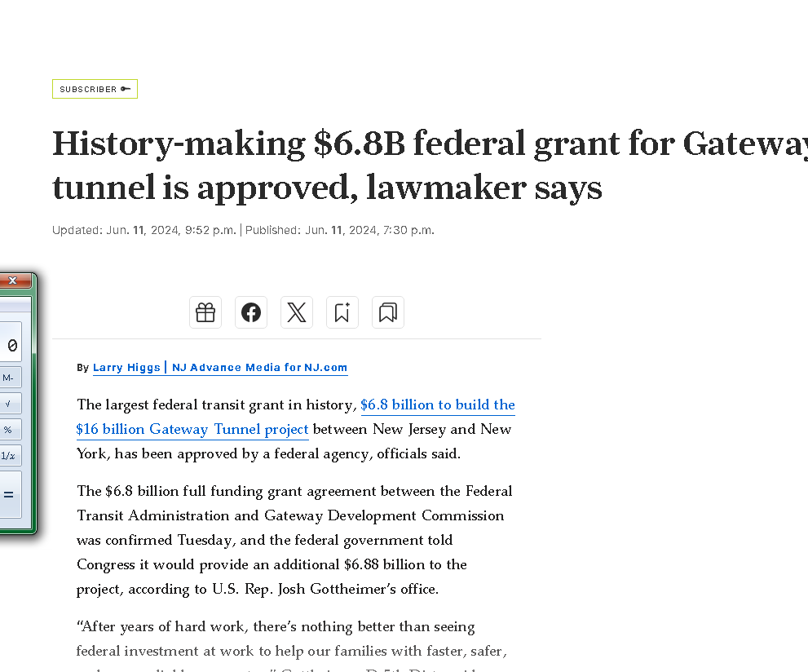808x672 pixels.
Task: Click the gift article icon
Action: 205,312
